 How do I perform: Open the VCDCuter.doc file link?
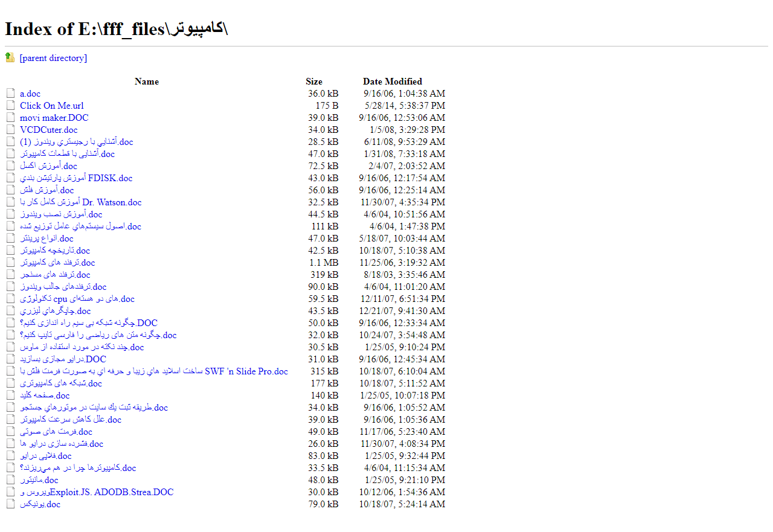click(48, 130)
